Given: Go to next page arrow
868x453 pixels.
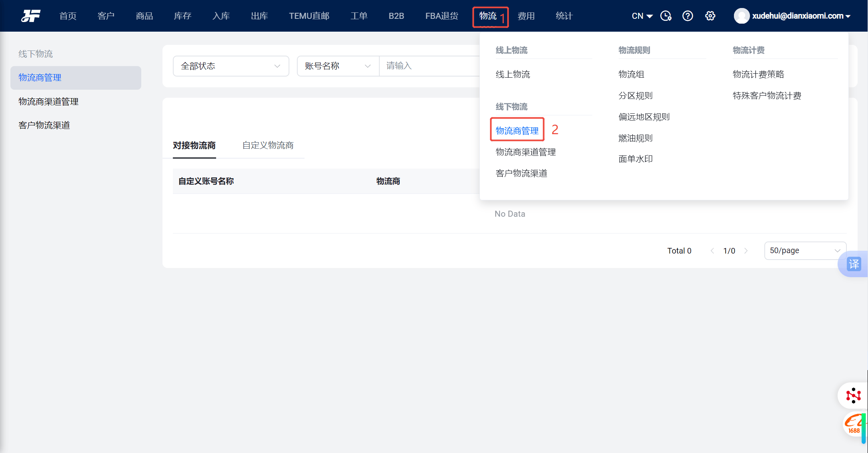Looking at the screenshot, I should [746, 251].
